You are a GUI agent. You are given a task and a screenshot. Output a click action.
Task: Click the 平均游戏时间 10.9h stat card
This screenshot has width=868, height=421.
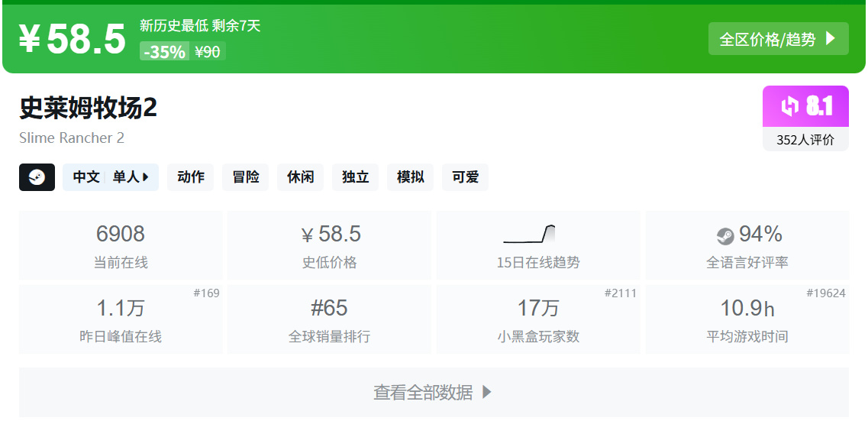tap(747, 319)
